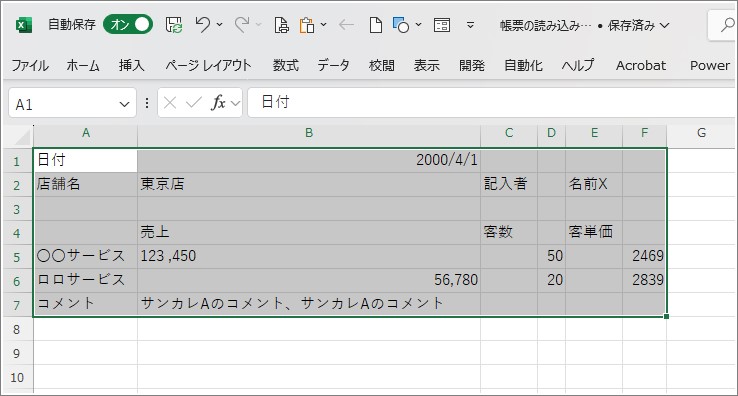Open Customize Quick Access Toolbar dropdown
The width and height of the screenshot is (738, 396).
click(470, 25)
